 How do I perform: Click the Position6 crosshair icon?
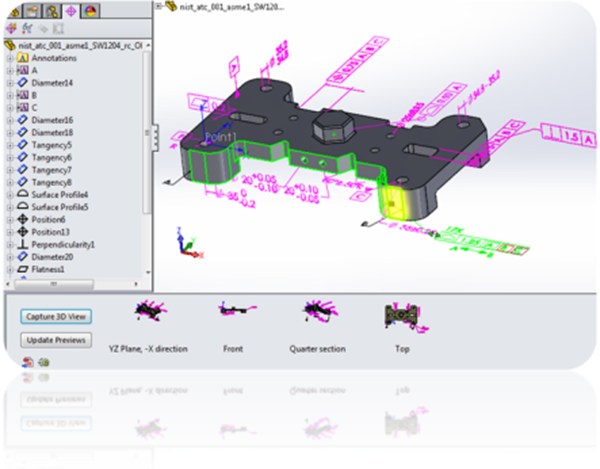click(23, 219)
